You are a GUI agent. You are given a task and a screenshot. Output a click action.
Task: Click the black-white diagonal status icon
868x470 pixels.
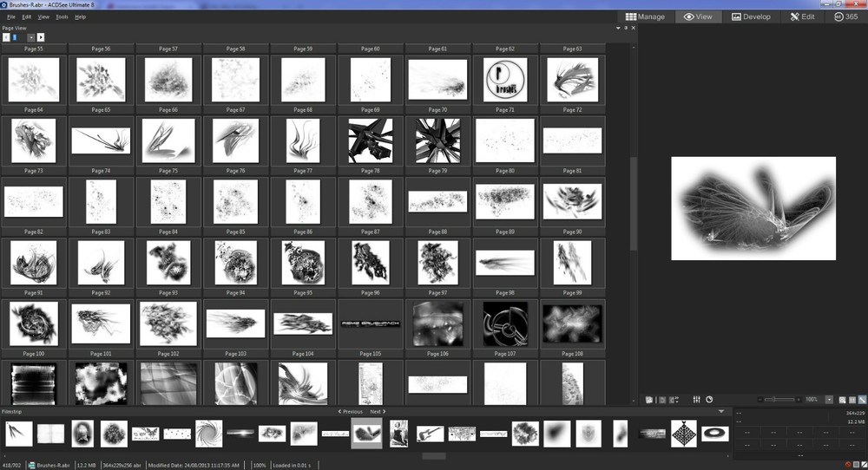pyautogui.click(x=864, y=465)
